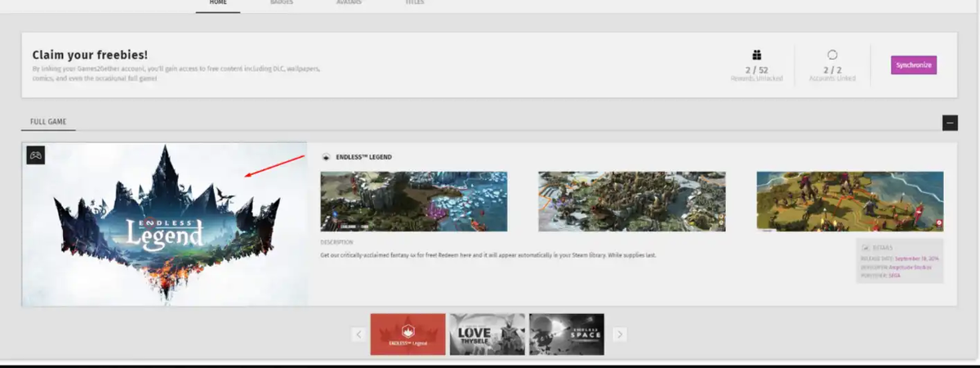Click the details panel header icon
The width and height of the screenshot is (980, 368).
click(x=866, y=247)
